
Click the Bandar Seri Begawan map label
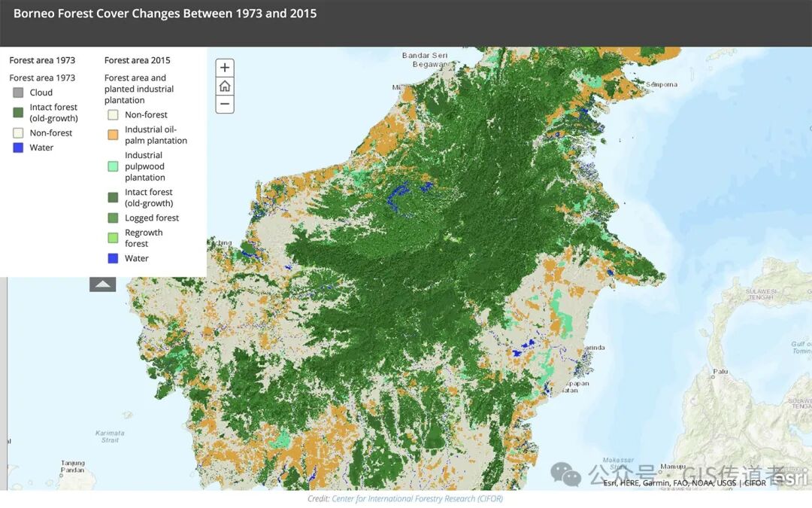pyautogui.click(x=425, y=59)
